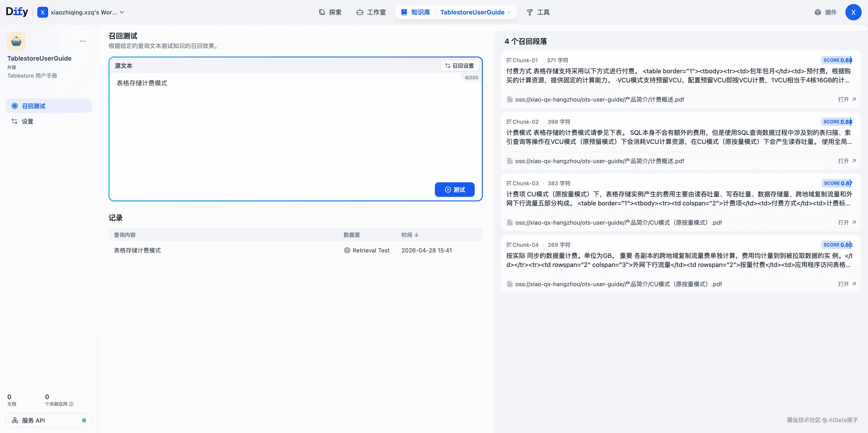868x433 pixels.
Task: Open the source file of Chunk-01 via 打开
Action: [x=847, y=100]
